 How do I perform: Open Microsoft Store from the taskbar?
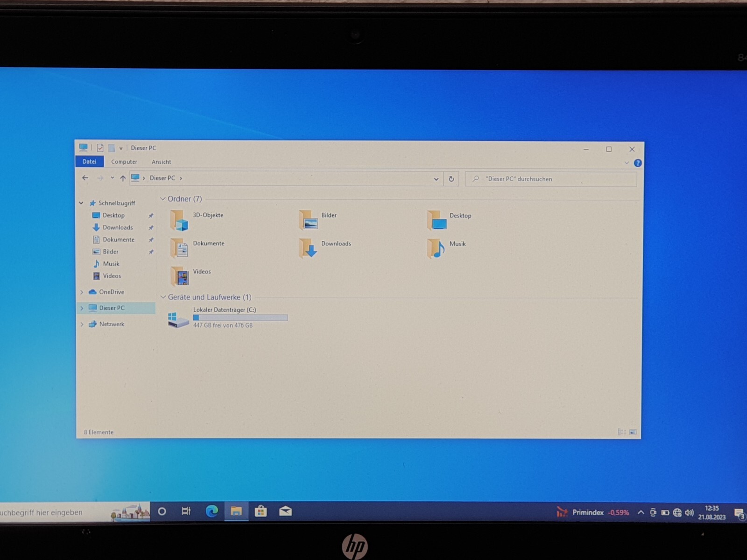click(x=261, y=511)
